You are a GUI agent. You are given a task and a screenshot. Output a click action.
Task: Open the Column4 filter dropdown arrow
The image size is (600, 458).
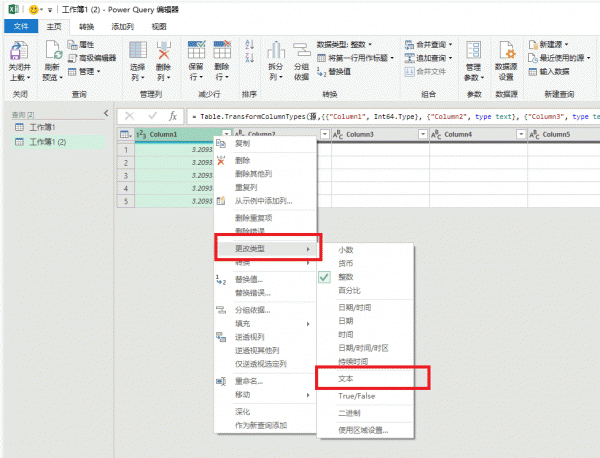click(x=521, y=134)
